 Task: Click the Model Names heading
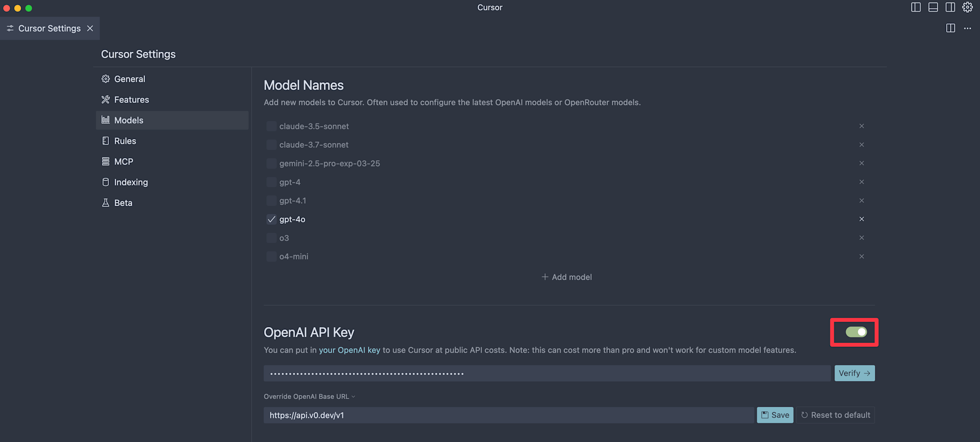(304, 85)
